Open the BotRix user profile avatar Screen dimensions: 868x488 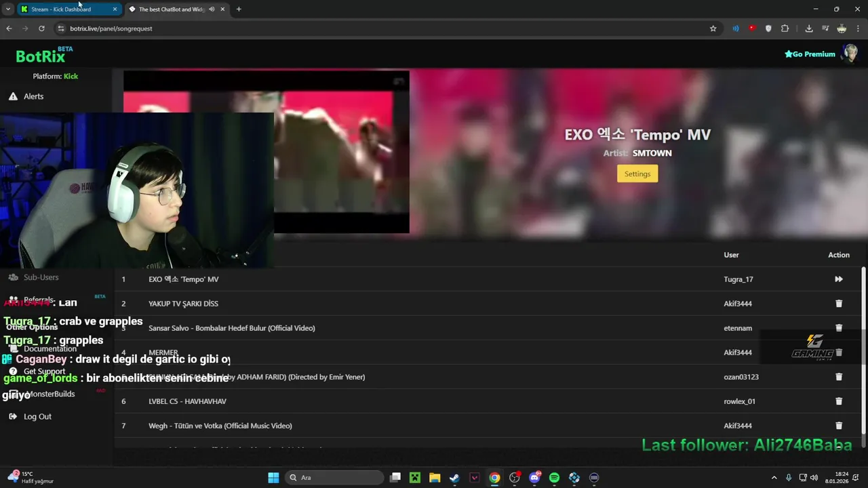849,54
